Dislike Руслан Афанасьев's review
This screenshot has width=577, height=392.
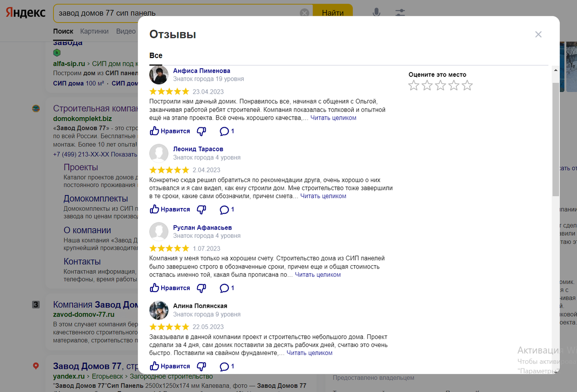click(202, 288)
